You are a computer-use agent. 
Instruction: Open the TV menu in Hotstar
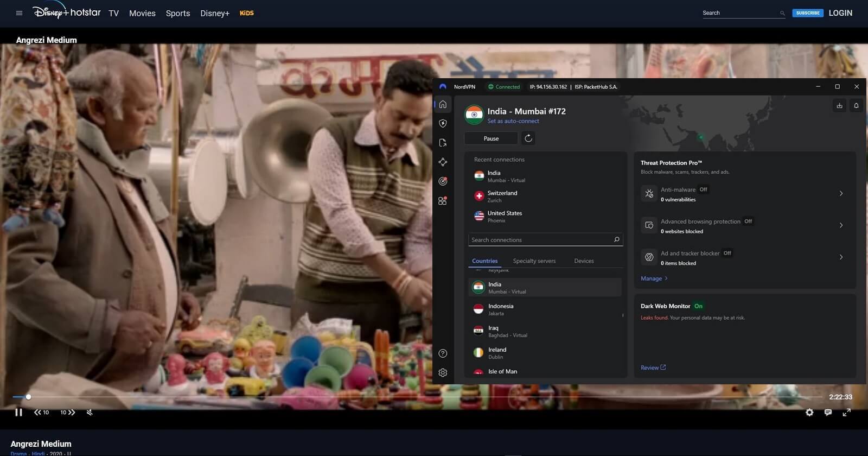(x=113, y=13)
